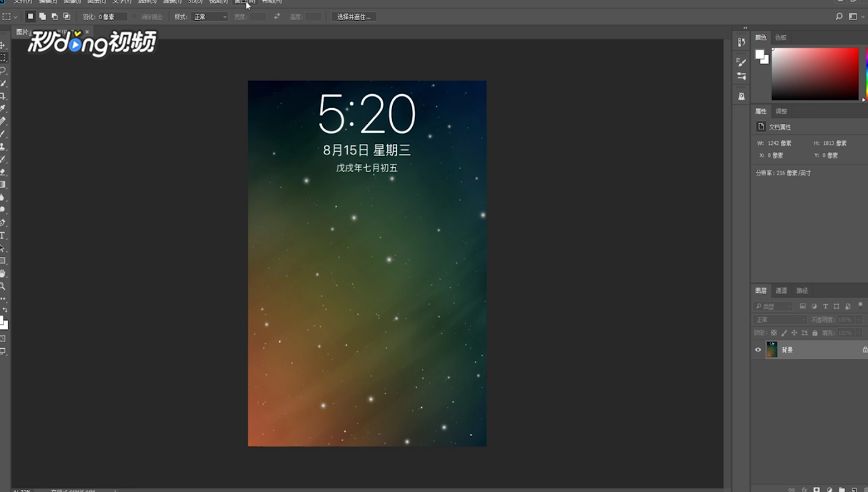The image size is (868, 492).
Task: Open the Brush settings panel icon
Action: [x=741, y=61]
